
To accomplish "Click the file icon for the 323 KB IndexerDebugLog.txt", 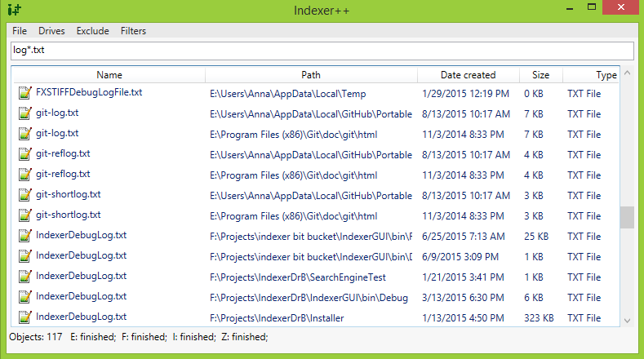I will [25, 317].
